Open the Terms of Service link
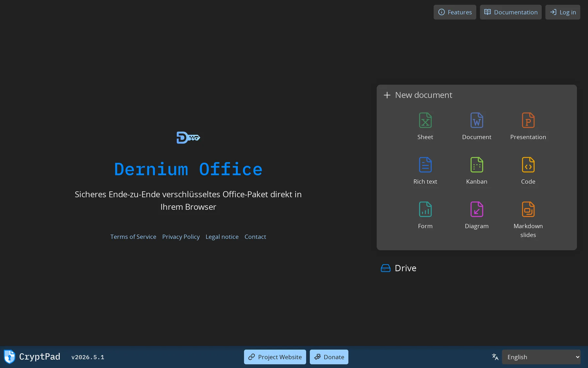This screenshot has height=368, width=588. click(x=133, y=237)
